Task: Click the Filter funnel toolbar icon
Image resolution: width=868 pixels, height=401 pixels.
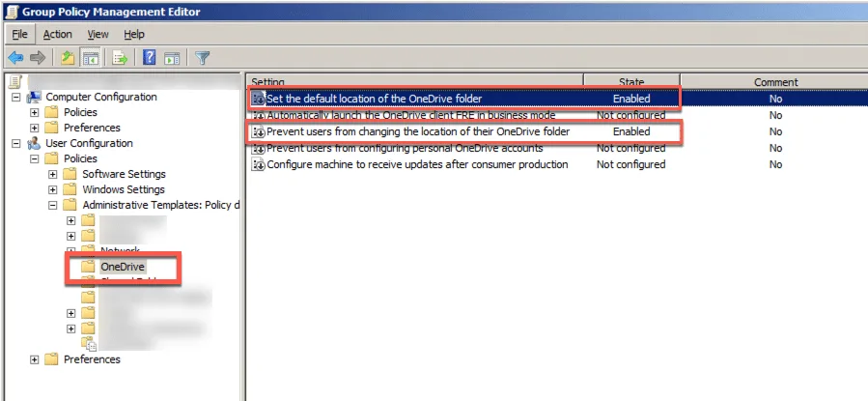Action: click(x=203, y=58)
